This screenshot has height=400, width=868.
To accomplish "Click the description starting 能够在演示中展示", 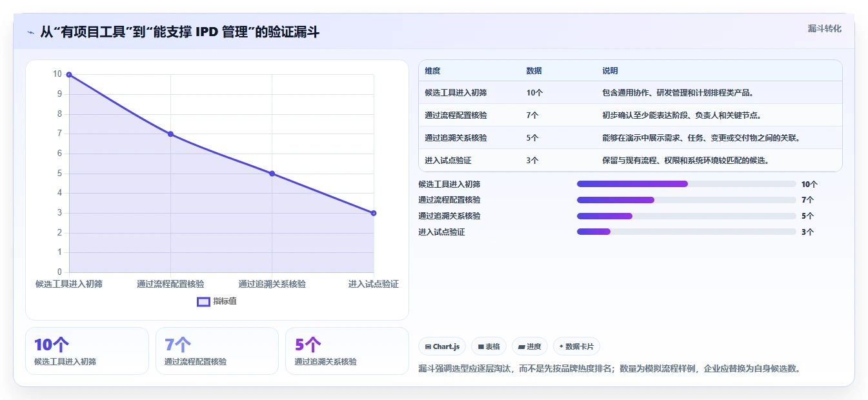I will (701, 138).
